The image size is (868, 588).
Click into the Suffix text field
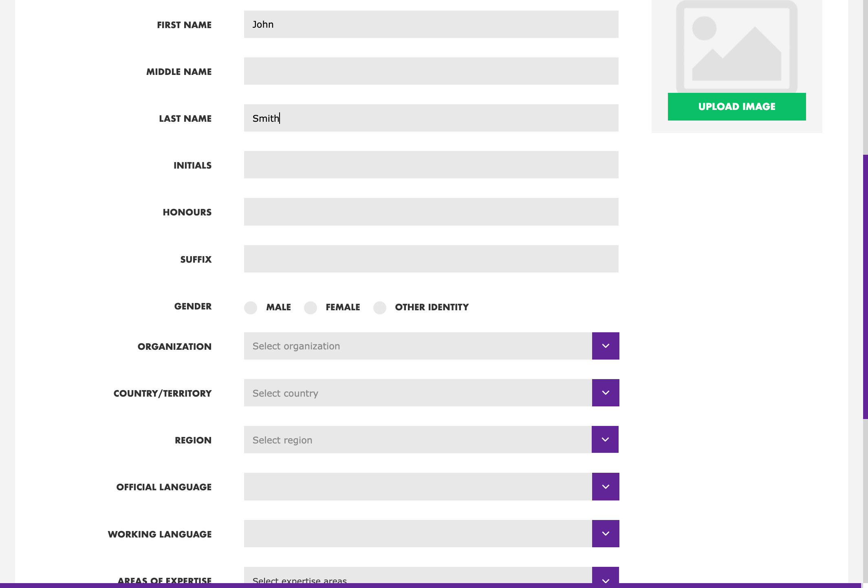[431, 259]
